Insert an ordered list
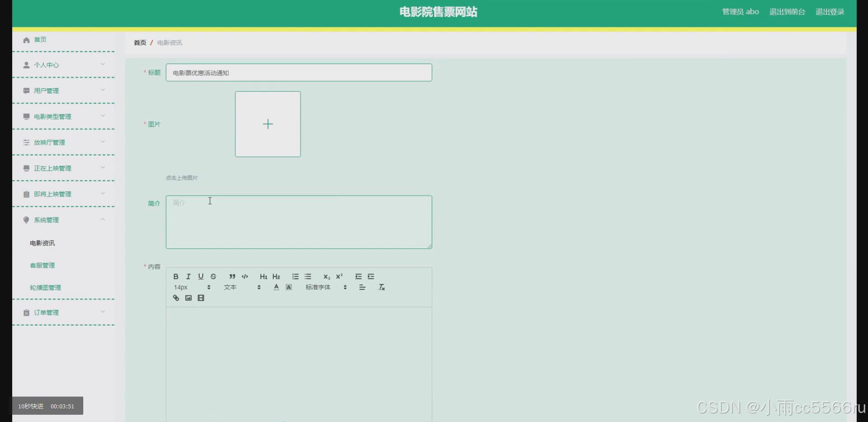 click(x=295, y=276)
